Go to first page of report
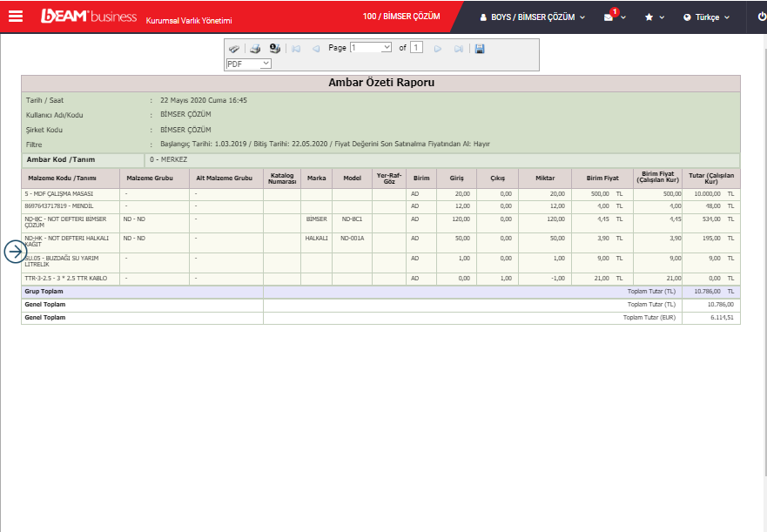This screenshot has height=532, width=767. coord(297,49)
